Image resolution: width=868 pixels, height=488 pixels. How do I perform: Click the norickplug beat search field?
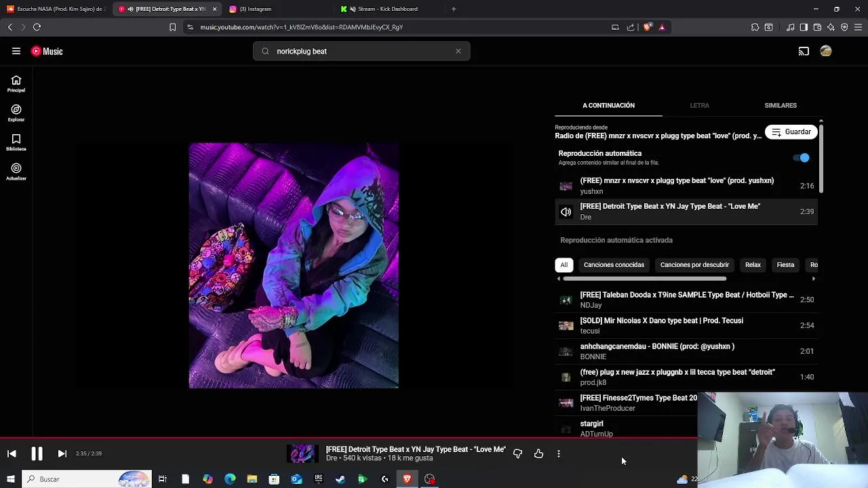(x=361, y=51)
